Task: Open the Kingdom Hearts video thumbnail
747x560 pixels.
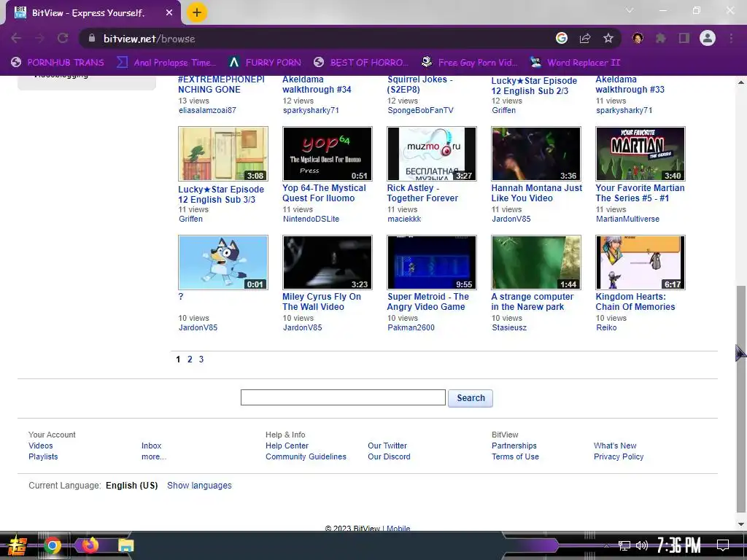Action: point(640,262)
